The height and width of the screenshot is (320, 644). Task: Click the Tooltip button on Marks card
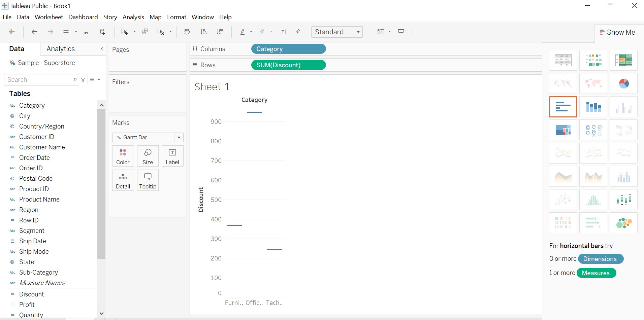[x=148, y=181]
